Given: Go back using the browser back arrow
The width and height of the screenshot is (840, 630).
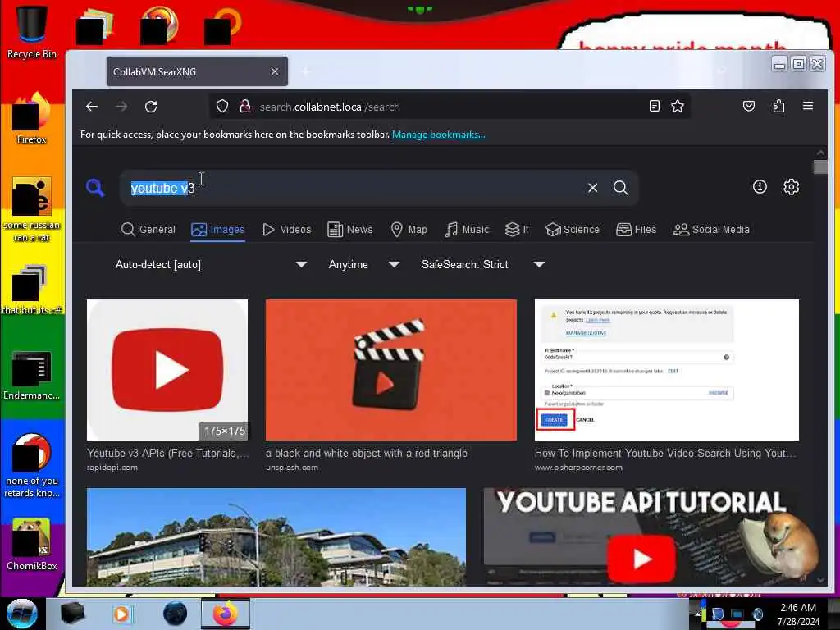Looking at the screenshot, I should tap(92, 107).
